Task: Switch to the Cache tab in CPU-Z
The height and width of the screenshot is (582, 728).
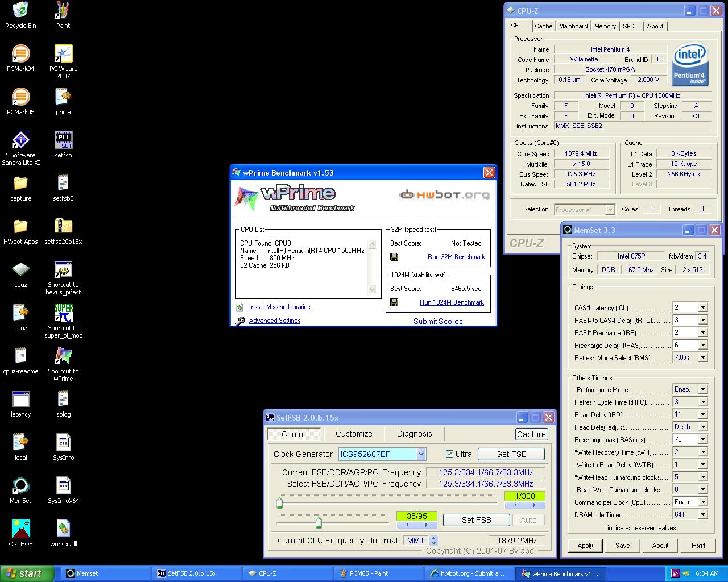Action: [x=543, y=26]
